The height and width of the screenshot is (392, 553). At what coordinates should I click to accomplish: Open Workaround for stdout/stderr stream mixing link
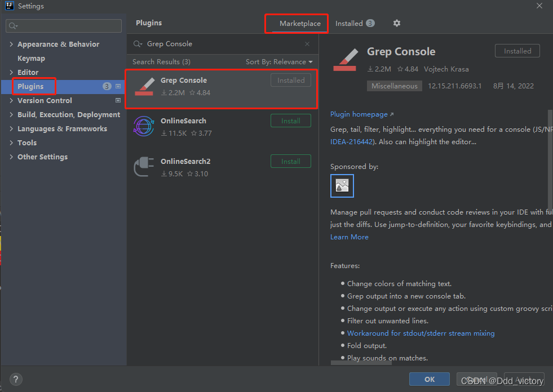pyautogui.click(x=421, y=333)
